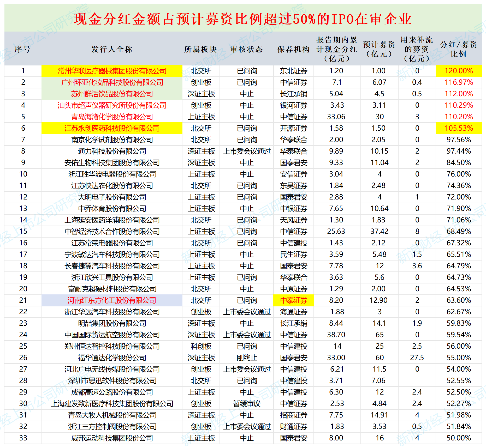Click the 银河证券 sponsor cell
The height and width of the screenshot is (448, 486).
click(294, 105)
